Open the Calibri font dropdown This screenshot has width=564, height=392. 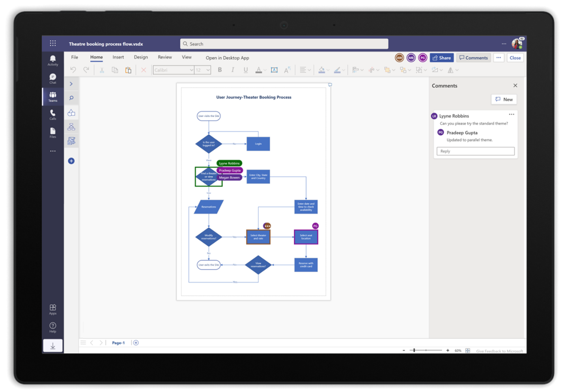click(173, 70)
